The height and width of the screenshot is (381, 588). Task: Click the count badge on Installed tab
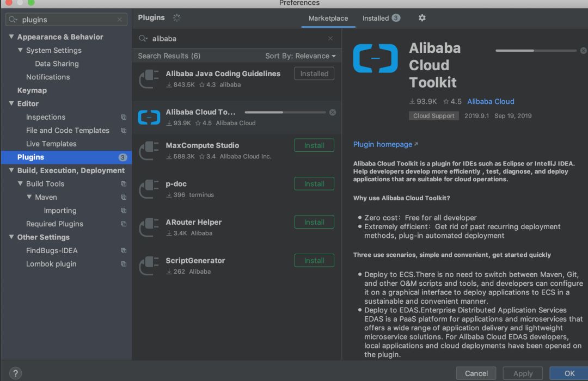(396, 18)
